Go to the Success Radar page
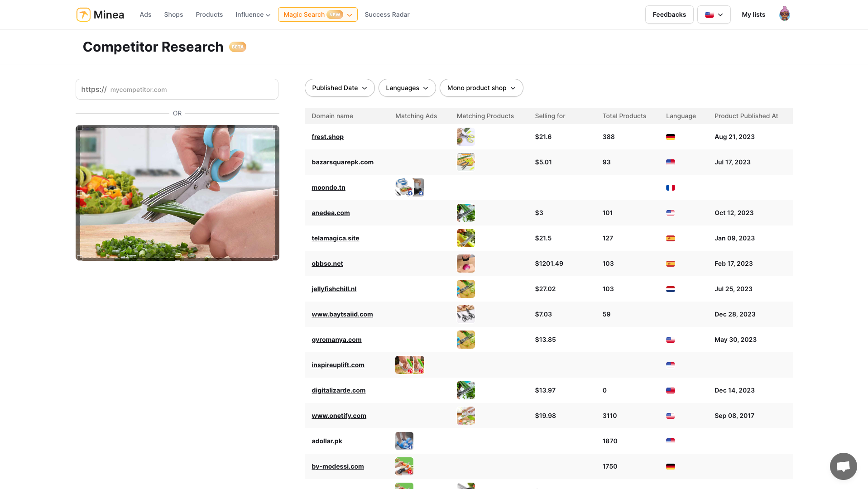 coord(387,14)
